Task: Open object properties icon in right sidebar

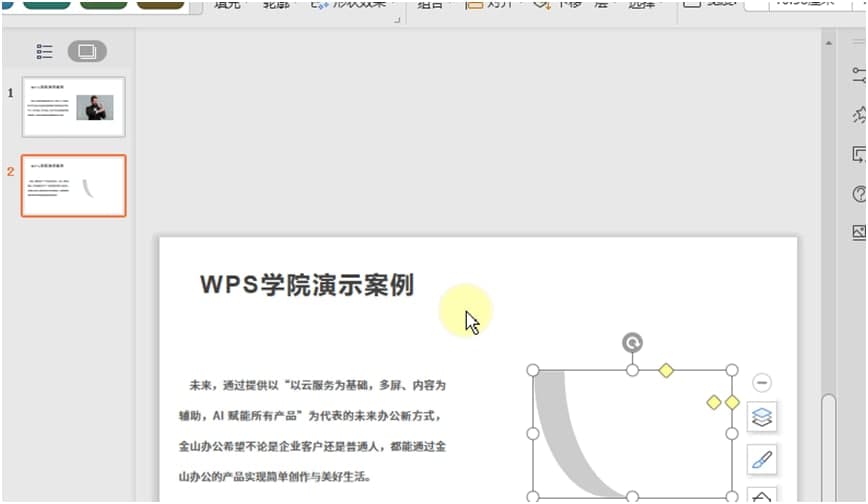Action: tap(860, 74)
